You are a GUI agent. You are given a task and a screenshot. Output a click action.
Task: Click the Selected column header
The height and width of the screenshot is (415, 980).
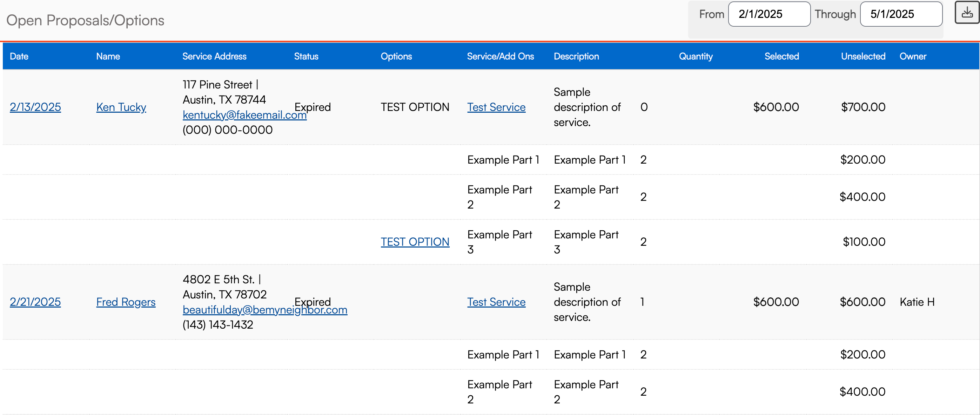781,56
